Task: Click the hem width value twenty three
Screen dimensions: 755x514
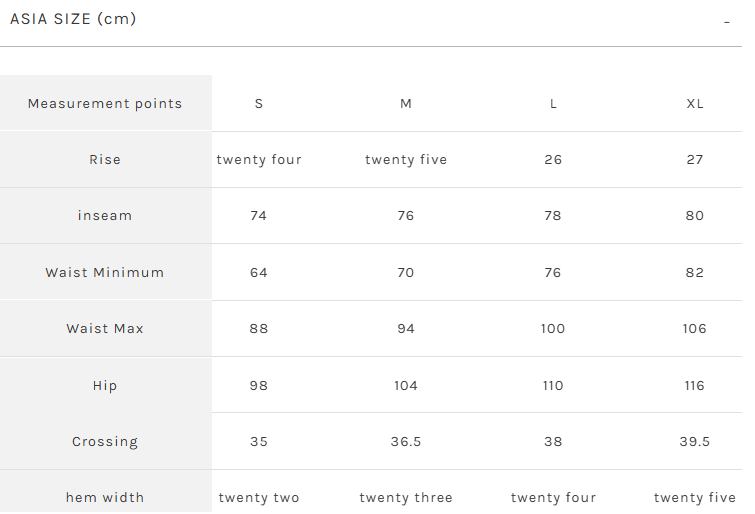Action: coord(406,497)
